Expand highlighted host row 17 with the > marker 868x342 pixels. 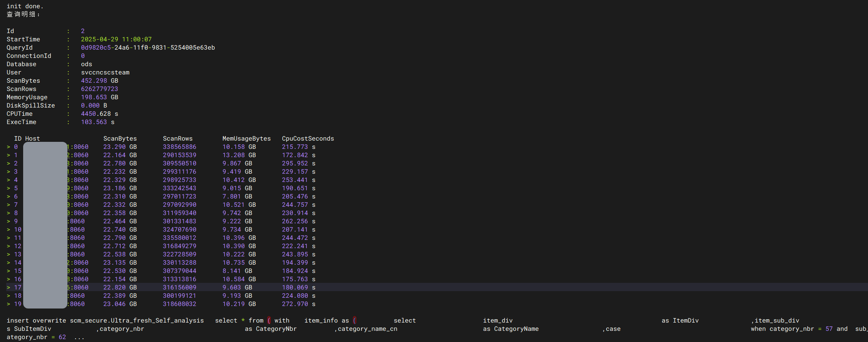pos(8,287)
